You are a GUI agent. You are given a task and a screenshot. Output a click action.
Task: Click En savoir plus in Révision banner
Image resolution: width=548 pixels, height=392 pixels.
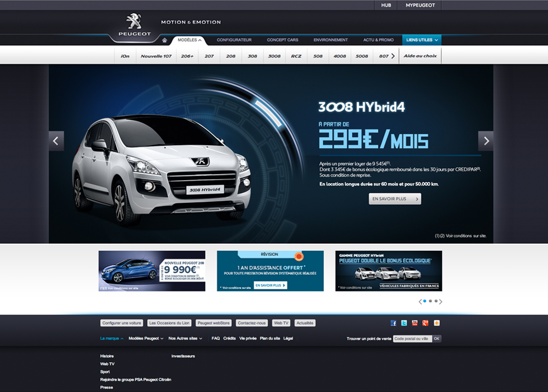(x=270, y=285)
